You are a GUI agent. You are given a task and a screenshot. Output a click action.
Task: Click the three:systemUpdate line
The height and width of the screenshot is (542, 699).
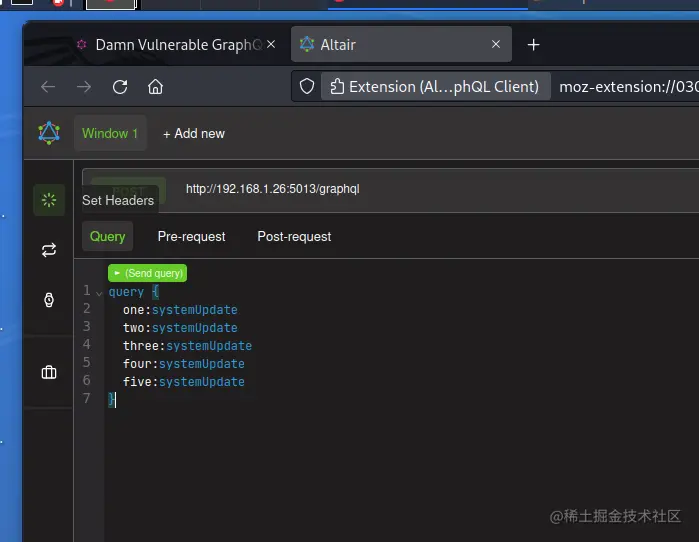point(187,346)
